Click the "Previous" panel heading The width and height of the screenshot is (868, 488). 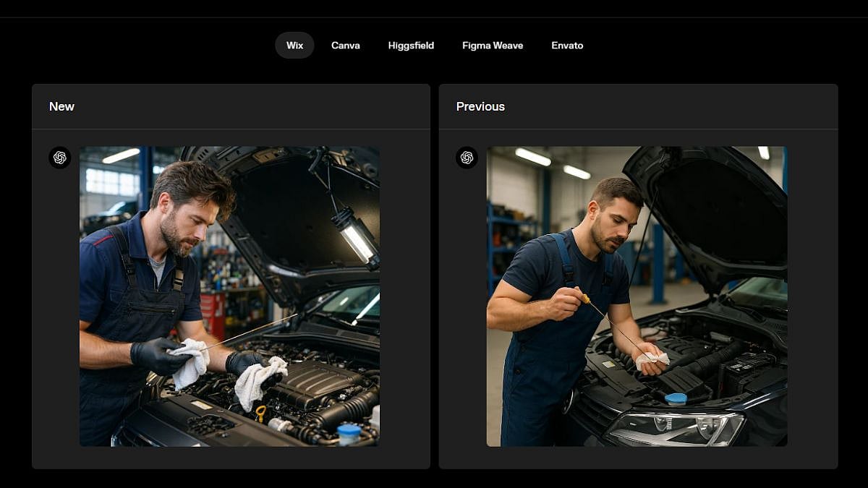(x=480, y=106)
